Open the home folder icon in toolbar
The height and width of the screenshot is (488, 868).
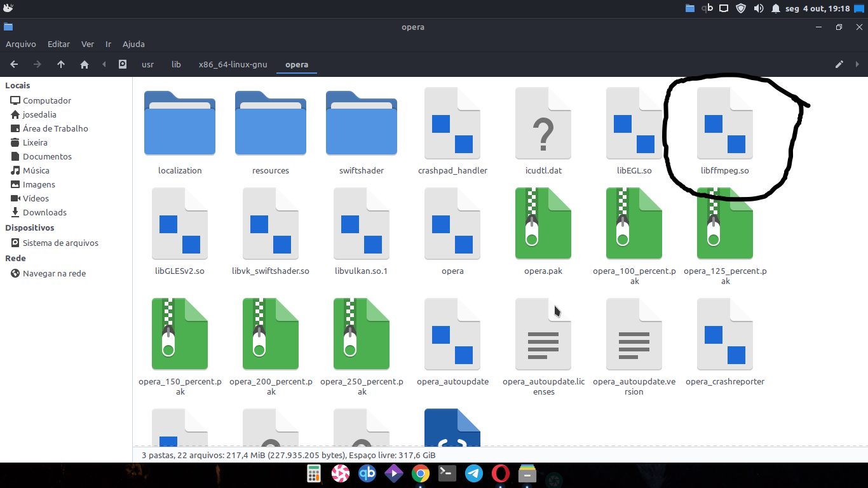[85, 64]
